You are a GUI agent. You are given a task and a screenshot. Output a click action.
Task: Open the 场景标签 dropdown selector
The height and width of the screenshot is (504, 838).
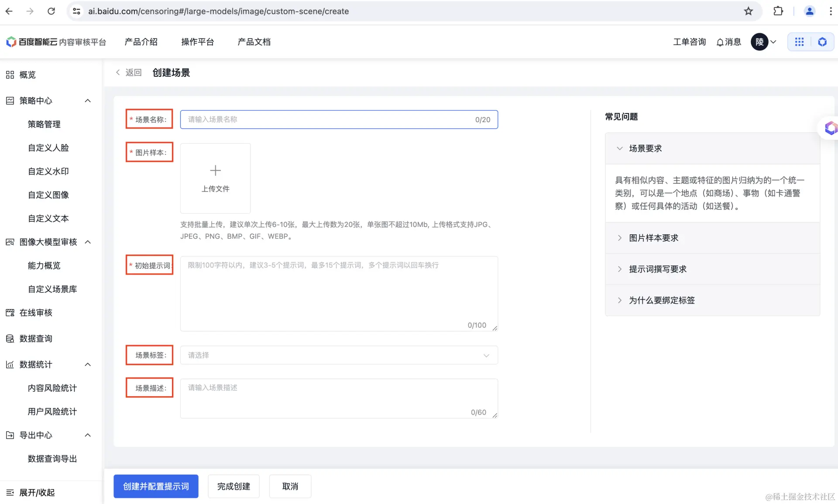point(339,355)
